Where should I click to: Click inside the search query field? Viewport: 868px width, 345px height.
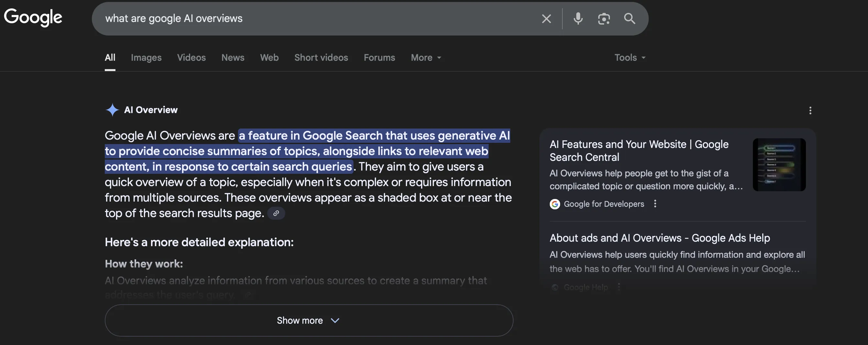tap(317, 18)
